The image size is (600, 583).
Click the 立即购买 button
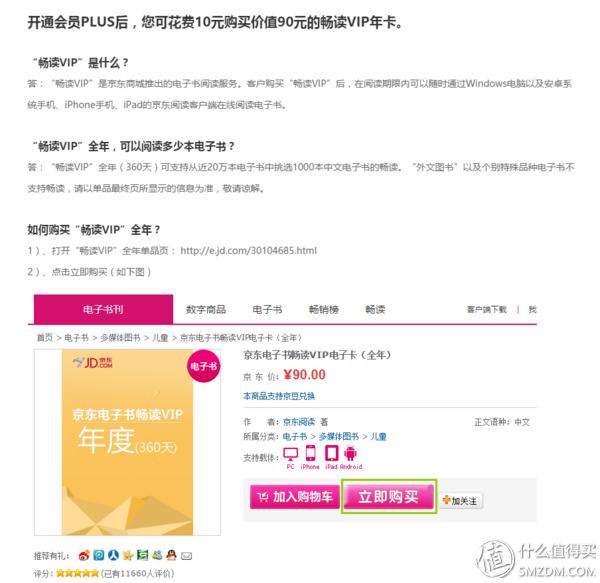[x=389, y=497]
